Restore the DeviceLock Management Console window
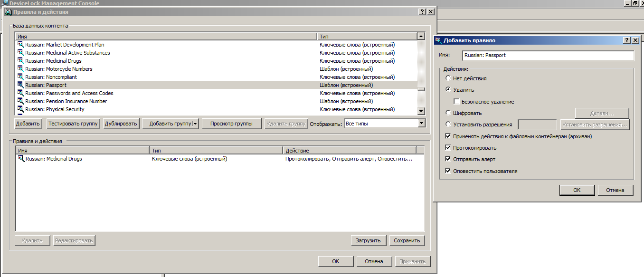Image resolution: width=644 pixels, height=277 pixels. [x=634, y=3]
